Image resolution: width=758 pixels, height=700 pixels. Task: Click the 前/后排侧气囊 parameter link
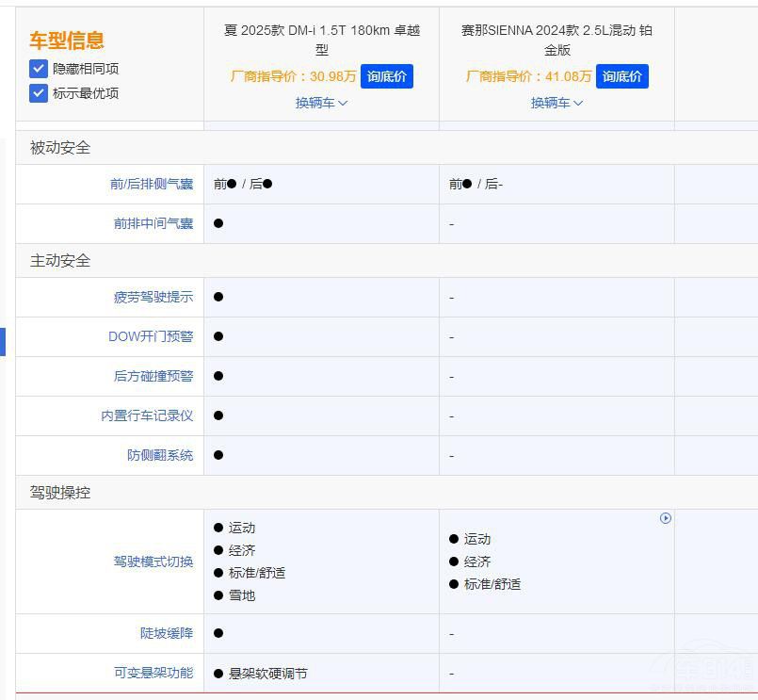[152, 184]
